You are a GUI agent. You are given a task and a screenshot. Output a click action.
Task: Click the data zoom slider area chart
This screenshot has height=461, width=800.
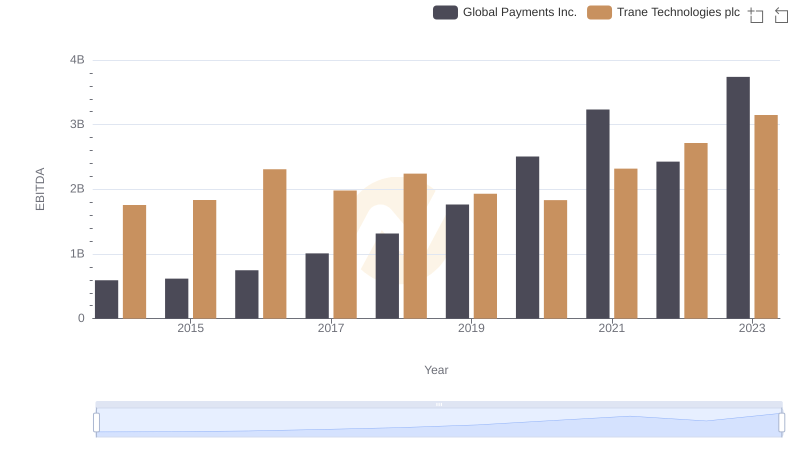click(439, 422)
